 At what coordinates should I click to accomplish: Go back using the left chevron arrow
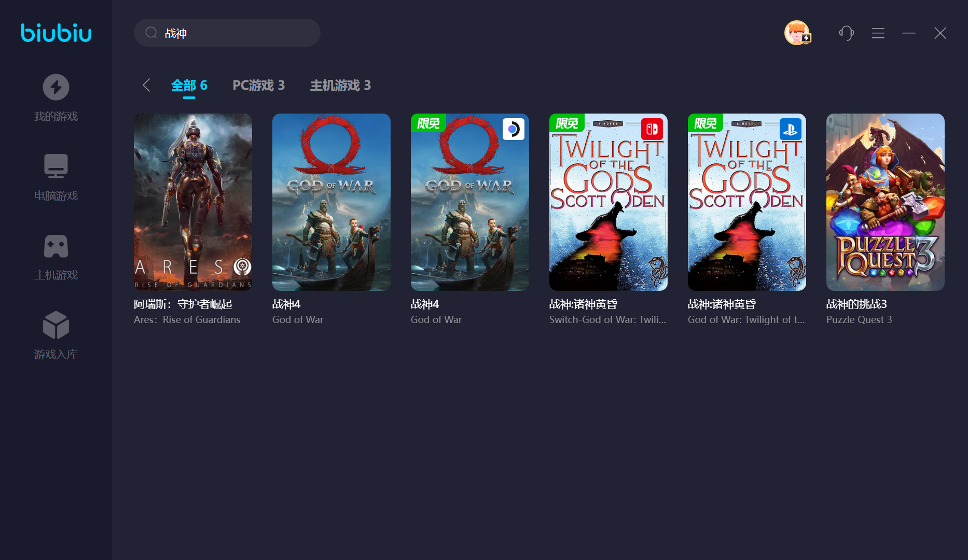[146, 85]
